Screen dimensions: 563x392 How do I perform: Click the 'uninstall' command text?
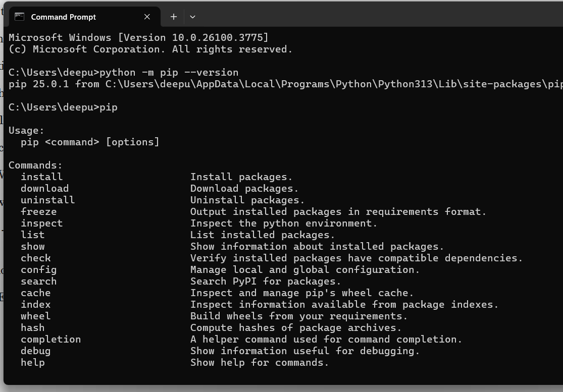point(48,200)
